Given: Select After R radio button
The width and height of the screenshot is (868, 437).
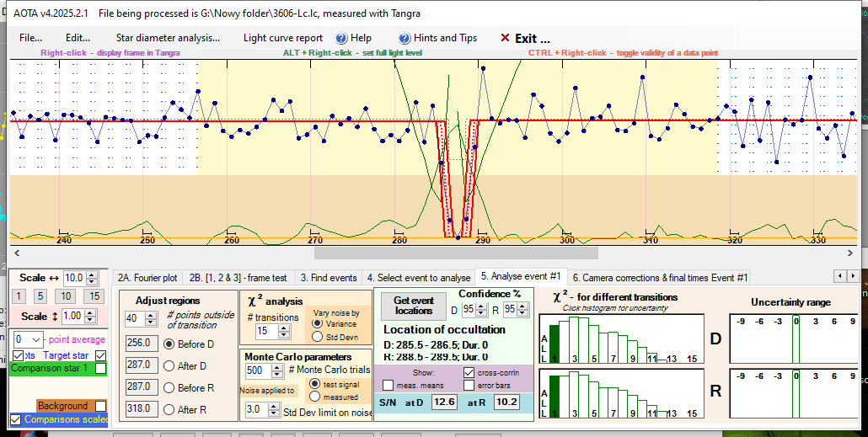Looking at the screenshot, I should click(169, 410).
